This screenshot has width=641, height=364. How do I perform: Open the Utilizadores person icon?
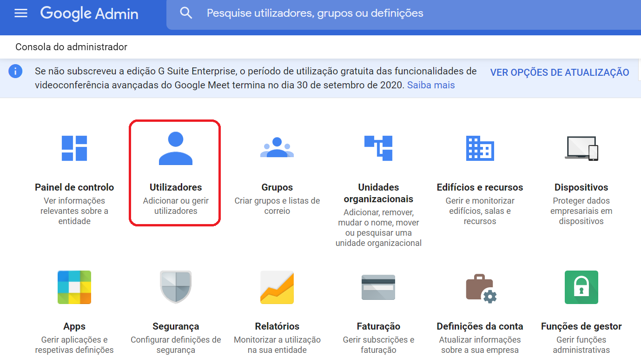tap(175, 148)
